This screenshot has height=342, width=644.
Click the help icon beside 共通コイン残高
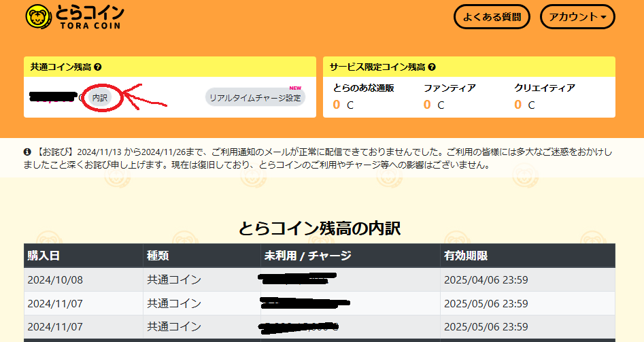click(x=98, y=67)
